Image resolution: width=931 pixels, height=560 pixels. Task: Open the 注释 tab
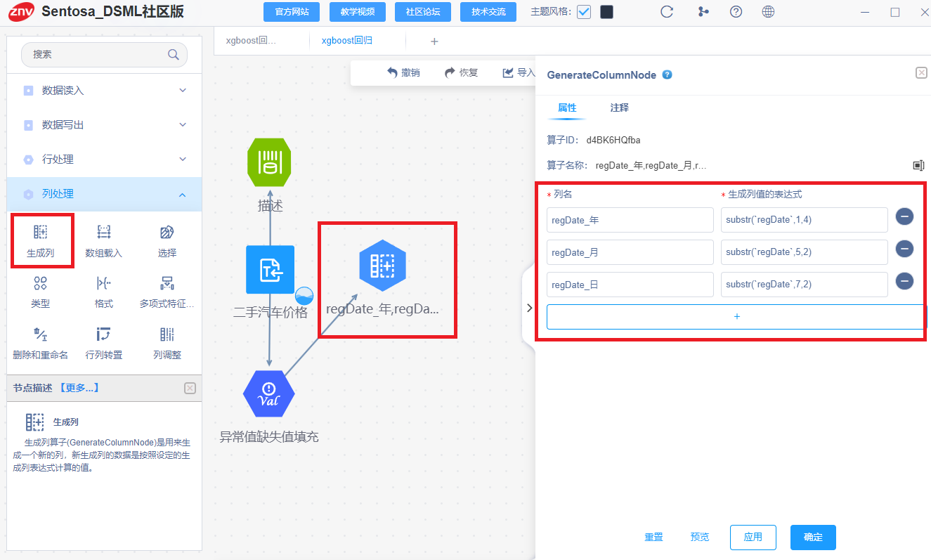[x=620, y=108]
